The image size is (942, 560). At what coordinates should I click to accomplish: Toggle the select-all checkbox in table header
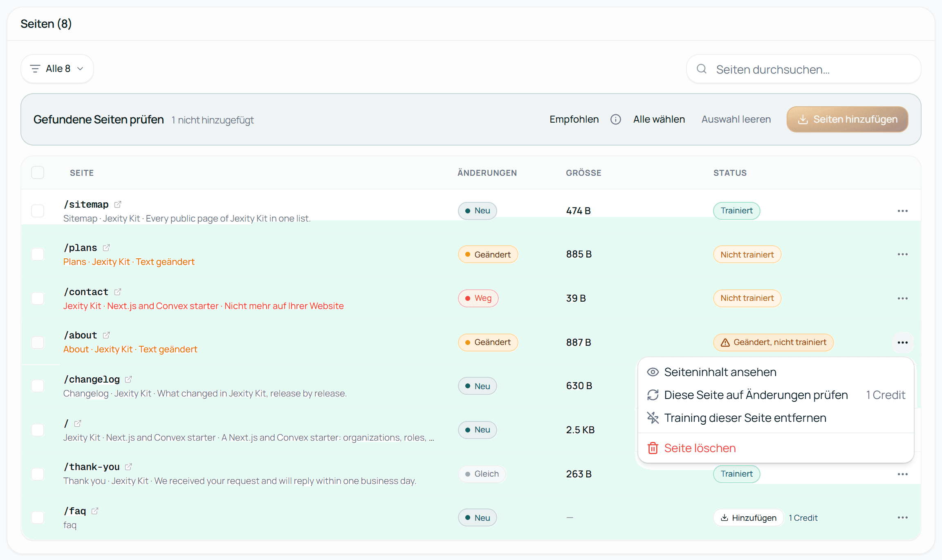[x=38, y=172]
